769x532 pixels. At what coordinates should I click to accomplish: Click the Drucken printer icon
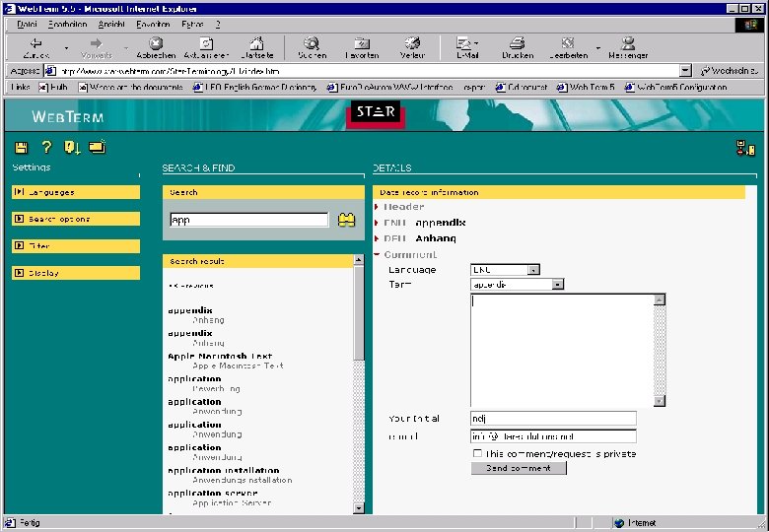[x=517, y=46]
